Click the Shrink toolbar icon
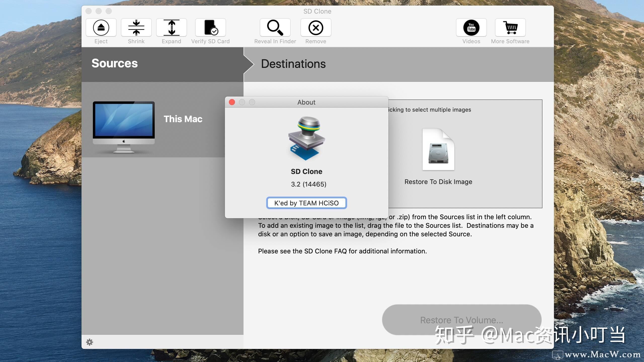Viewport: 644px width, 362px height. (136, 28)
